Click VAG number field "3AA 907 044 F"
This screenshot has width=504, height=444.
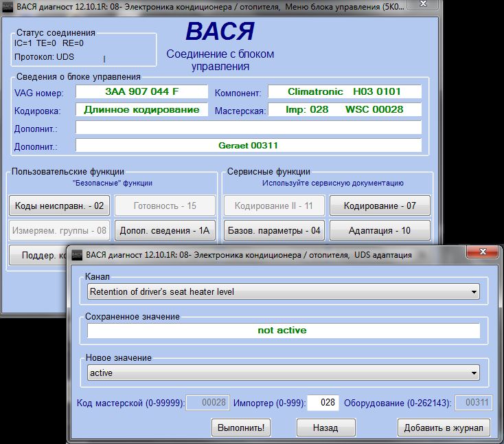(141, 91)
